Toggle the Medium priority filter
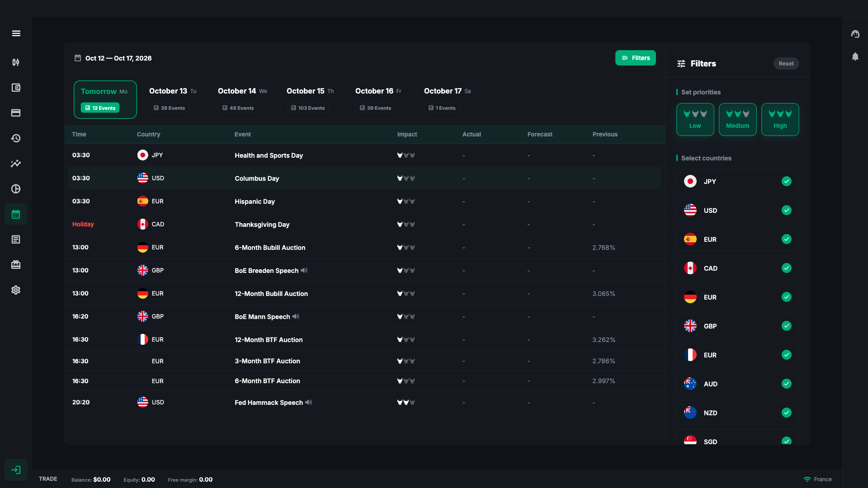The height and width of the screenshot is (488, 868). click(x=738, y=119)
